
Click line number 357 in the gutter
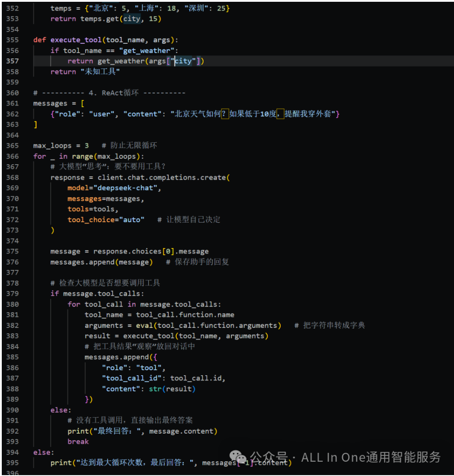12,61
